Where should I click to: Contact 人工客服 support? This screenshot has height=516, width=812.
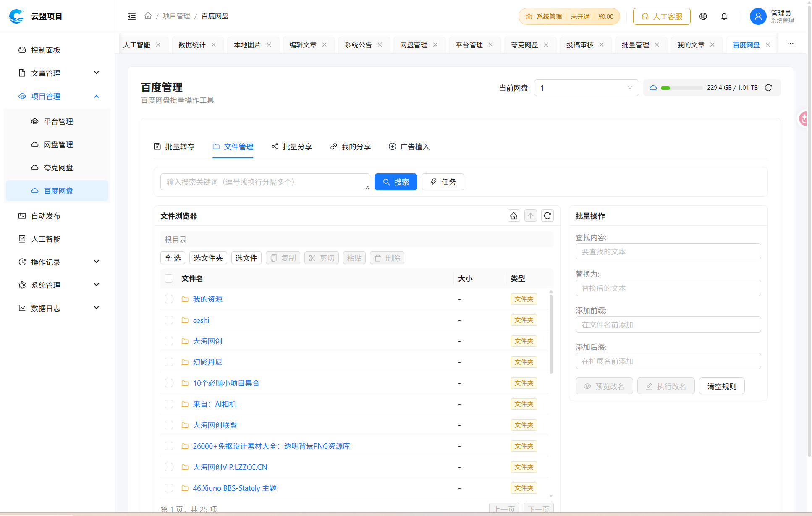[662, 16]
